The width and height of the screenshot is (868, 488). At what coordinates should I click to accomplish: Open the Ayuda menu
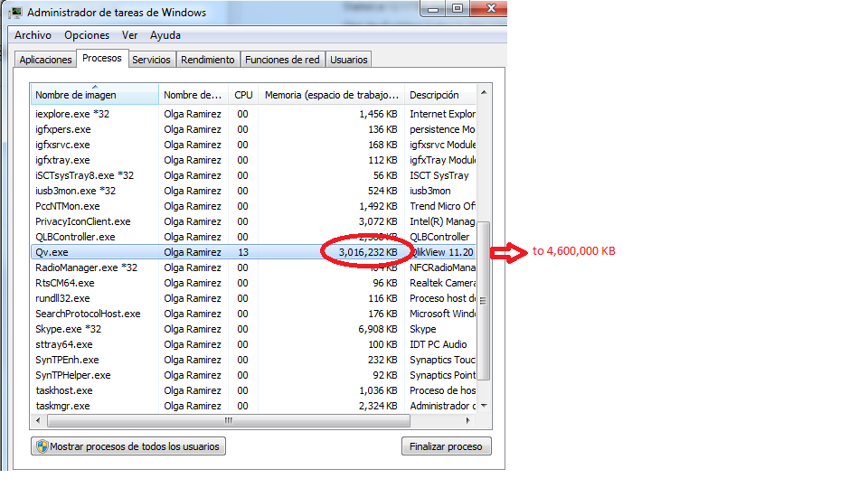pyautogui.click(x=165, y=35)
